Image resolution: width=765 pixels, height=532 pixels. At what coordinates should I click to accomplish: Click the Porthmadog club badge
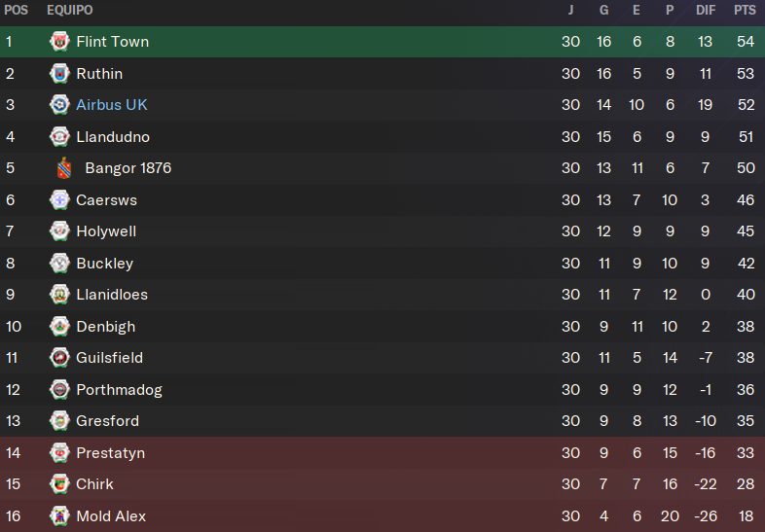pos(59,390)
